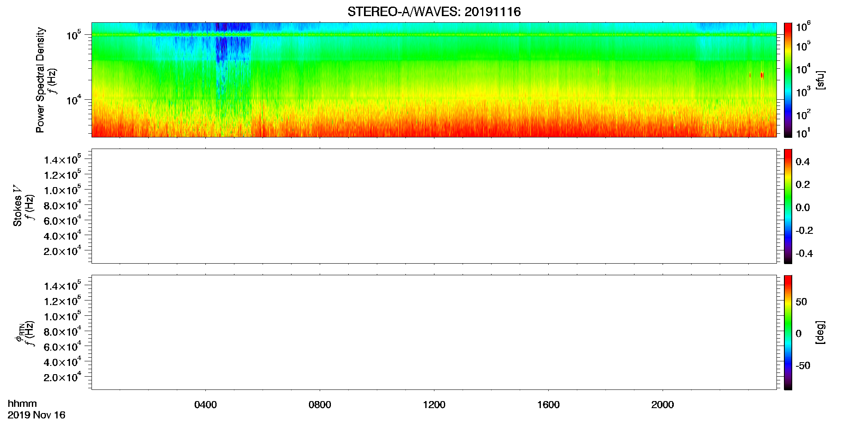Select the 1600 time axis label
This screenshot has height=447, width=868.
point(548,405)
